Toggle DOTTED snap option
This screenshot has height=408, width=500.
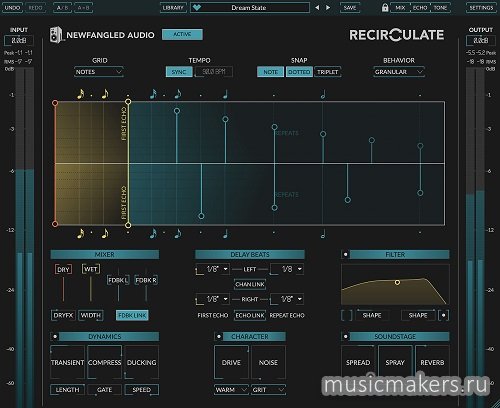(x=299, y=72)
